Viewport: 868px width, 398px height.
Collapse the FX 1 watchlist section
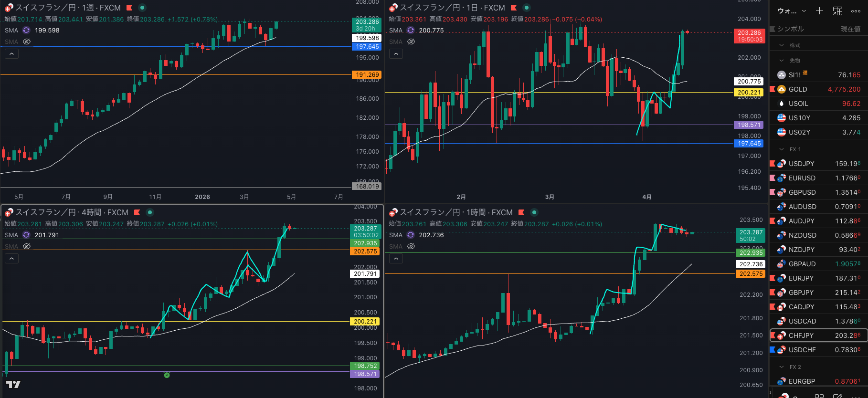pos(782,149)
